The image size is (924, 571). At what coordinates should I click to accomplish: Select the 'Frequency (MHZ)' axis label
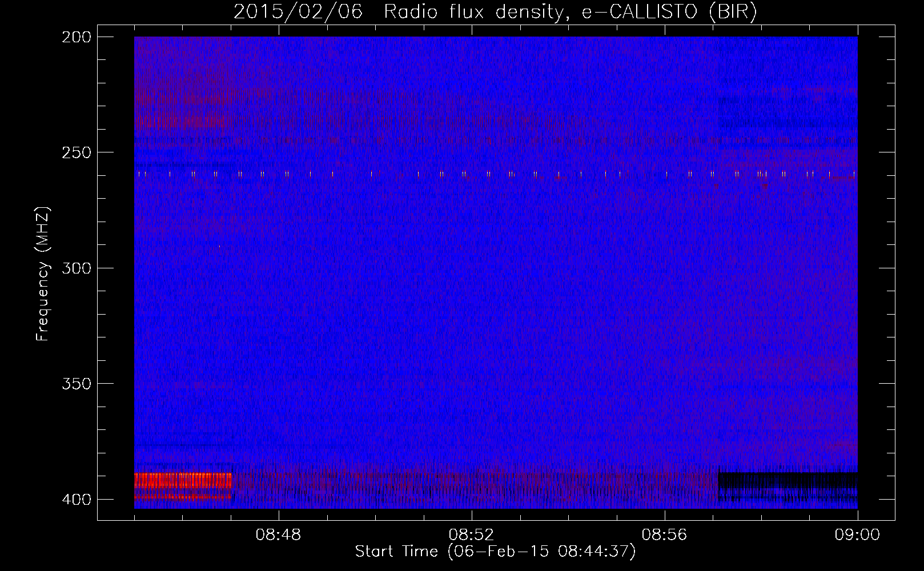tap(43, 274)
